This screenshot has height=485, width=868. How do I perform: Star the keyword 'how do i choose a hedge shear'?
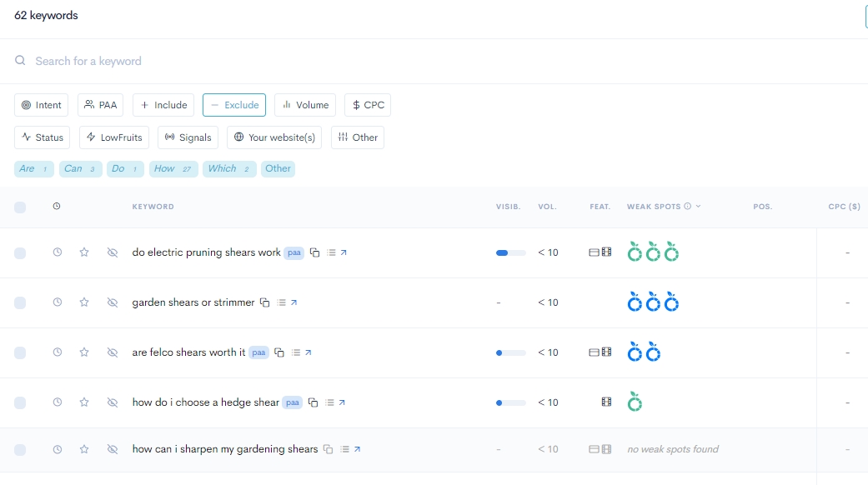click(84, 402)
